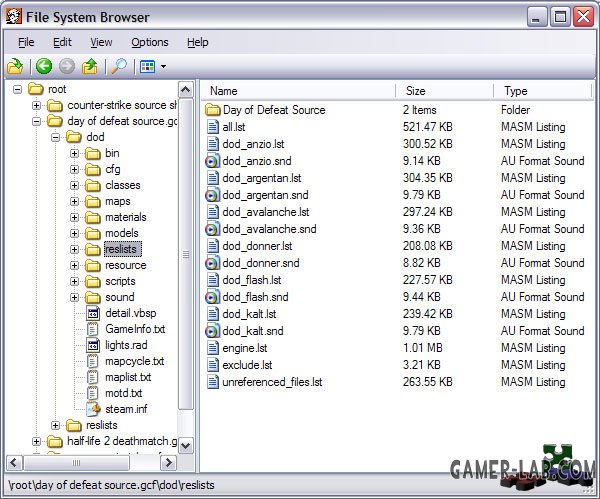600x499 pixels.
Task: Select the dod_avalanche.lst file name
Action: (x=266, y=212)
